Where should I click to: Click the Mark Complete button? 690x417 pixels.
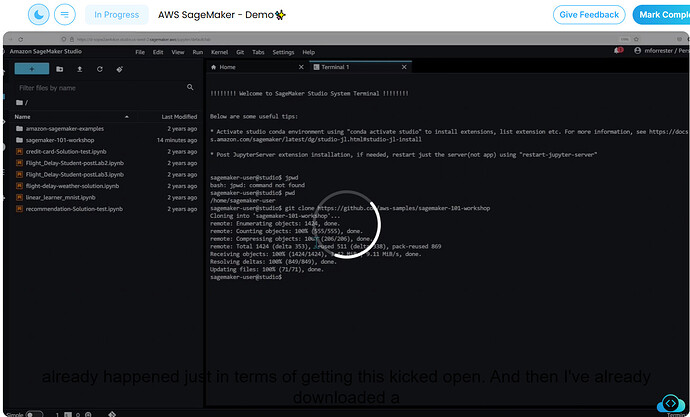661,15
